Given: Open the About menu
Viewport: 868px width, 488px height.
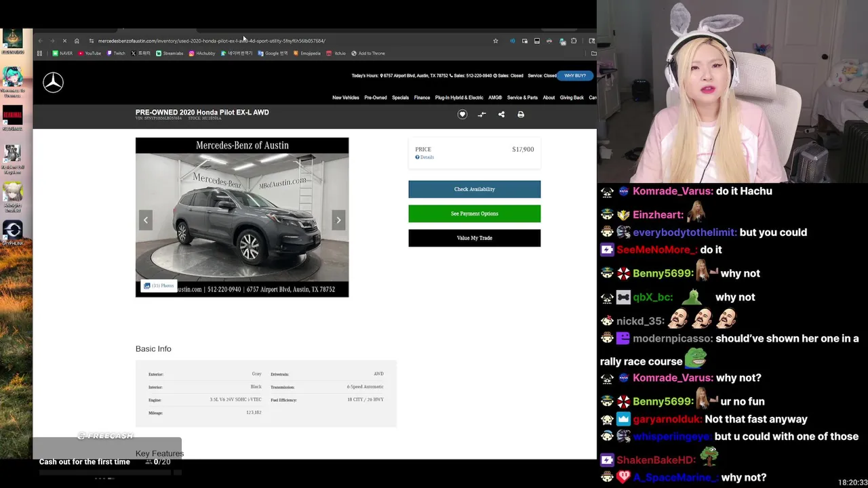Looking at the screenshot, I should pyautogui.click(x=549, y=98).
